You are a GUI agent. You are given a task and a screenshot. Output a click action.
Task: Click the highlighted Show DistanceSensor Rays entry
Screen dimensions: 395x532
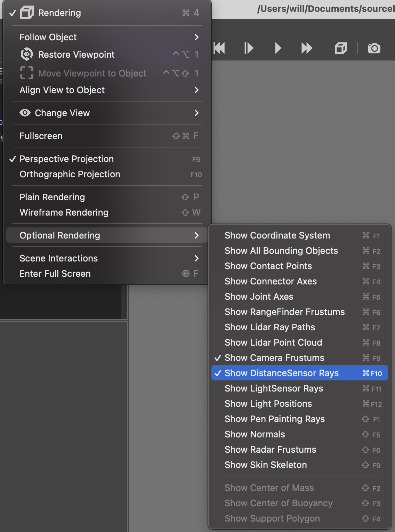point(282,373)
